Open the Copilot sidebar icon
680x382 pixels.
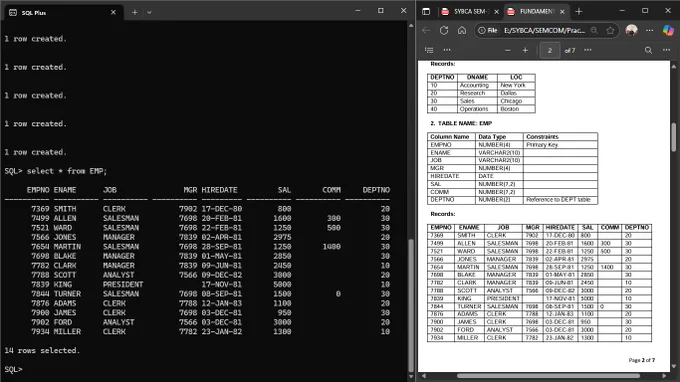click(x=668, y=30)
